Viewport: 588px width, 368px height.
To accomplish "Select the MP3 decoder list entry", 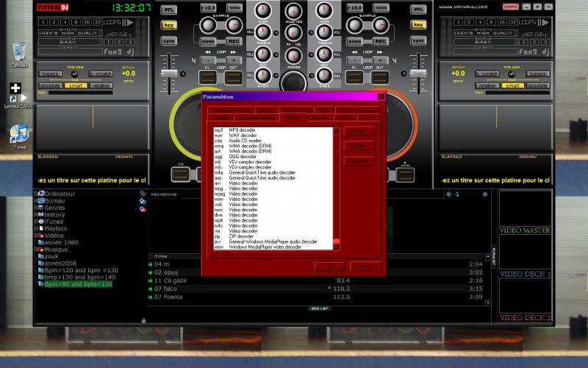I will (243, 130).
